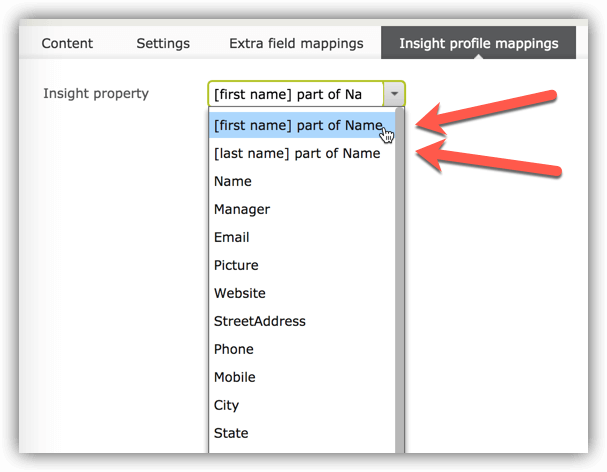607x472 pixels.
Task: Go to Extra field mappings tab
Action: (296, 43)
